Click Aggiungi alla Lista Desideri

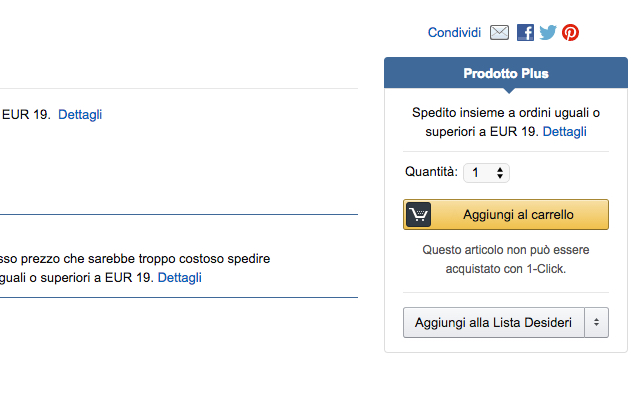pos(493,323)
